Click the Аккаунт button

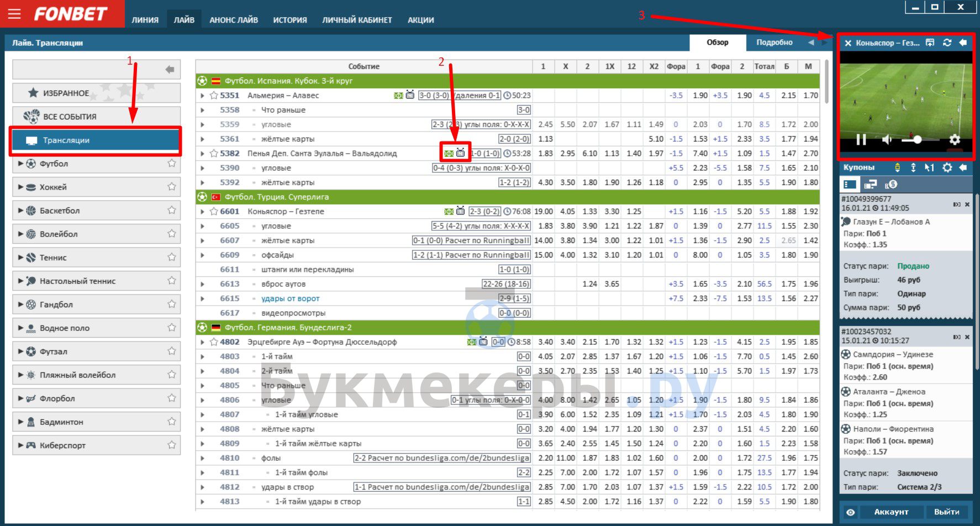[891, 512]
